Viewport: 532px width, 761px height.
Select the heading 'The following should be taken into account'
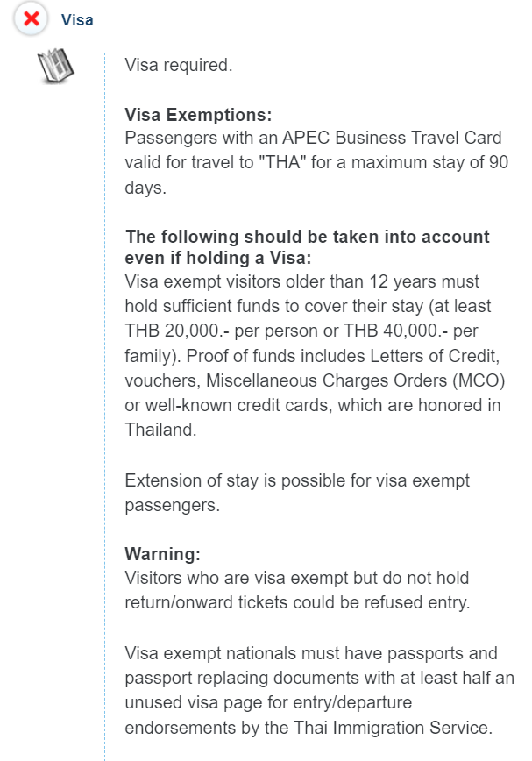(x=308, y=237)
